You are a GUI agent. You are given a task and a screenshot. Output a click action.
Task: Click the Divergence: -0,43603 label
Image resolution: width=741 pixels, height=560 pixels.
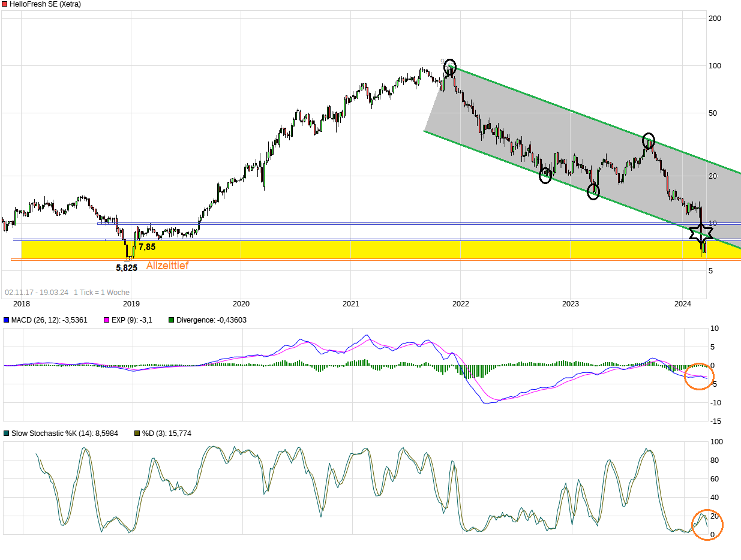[211, 320]
